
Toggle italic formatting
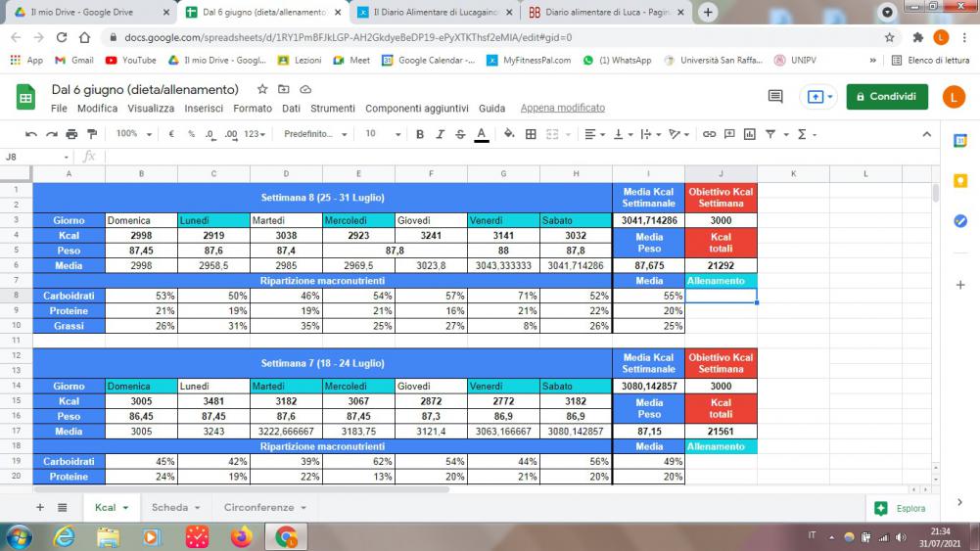point(440,134)
